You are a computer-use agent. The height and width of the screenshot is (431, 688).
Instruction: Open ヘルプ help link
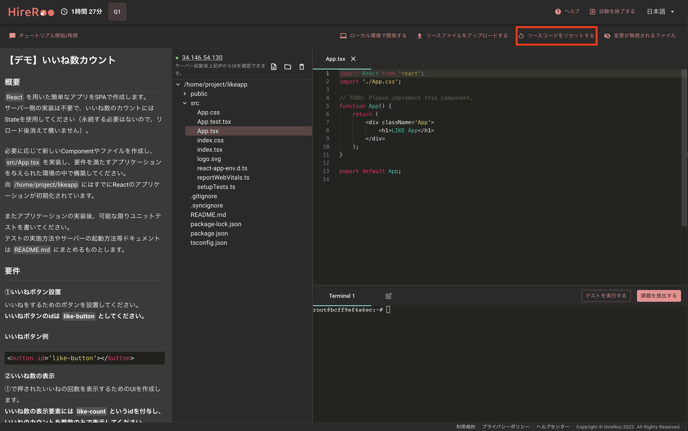click(x=567, y=11)
